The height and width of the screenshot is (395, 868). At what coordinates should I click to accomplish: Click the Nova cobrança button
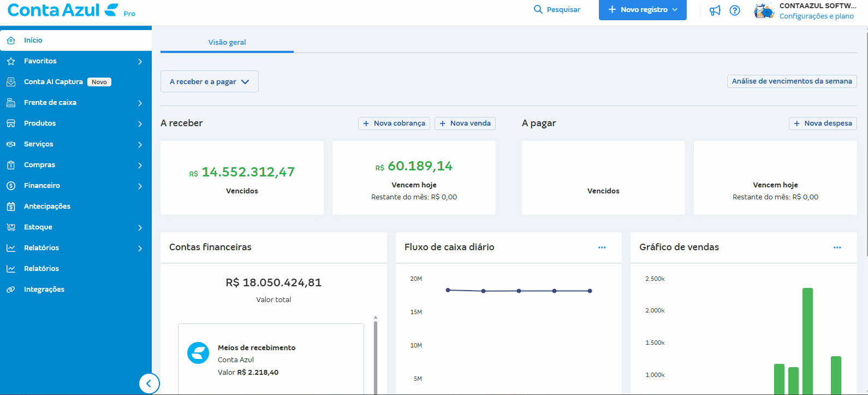[394, 123]
